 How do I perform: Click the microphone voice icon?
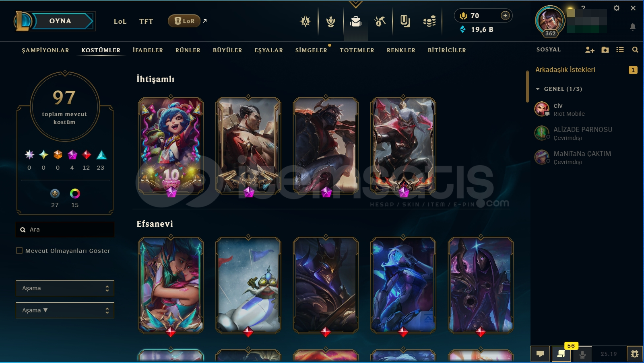tap(582, 354)
